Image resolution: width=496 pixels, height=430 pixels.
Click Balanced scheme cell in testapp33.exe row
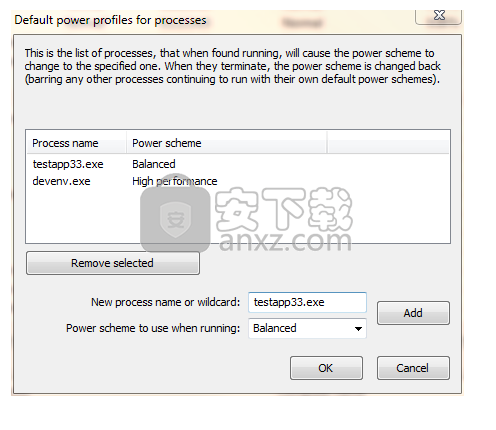[x=154, y=164]
